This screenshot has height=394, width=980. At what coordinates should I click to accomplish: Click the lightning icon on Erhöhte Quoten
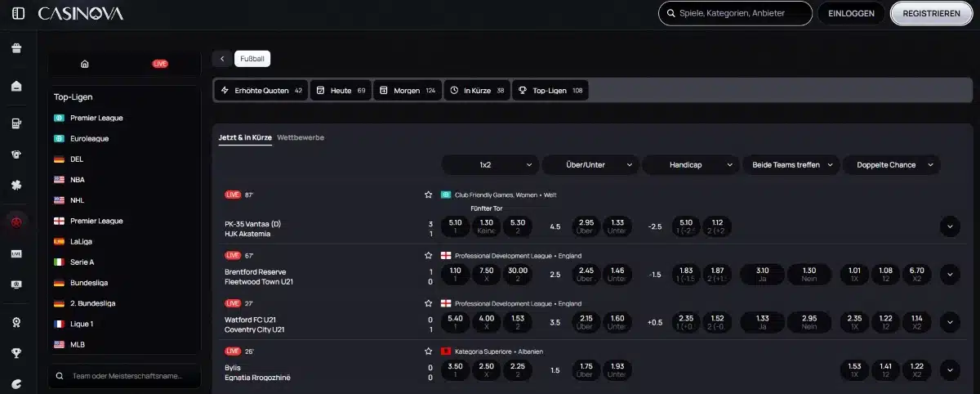pyautogui.click(x=225, y=90)
